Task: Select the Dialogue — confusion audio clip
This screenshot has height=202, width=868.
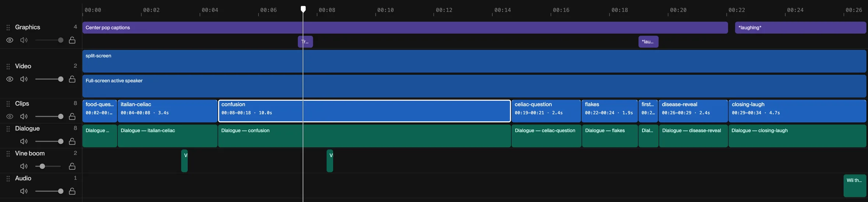Action: click(364, 136)
